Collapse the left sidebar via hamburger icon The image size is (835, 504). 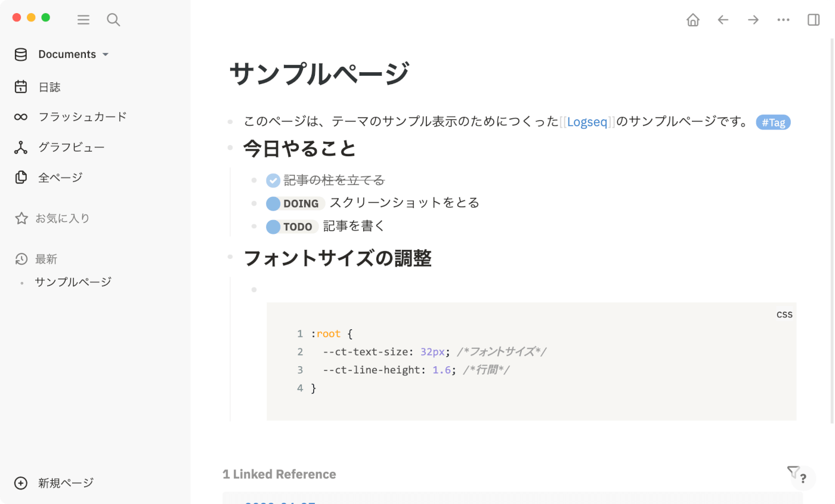click(83, 20)
